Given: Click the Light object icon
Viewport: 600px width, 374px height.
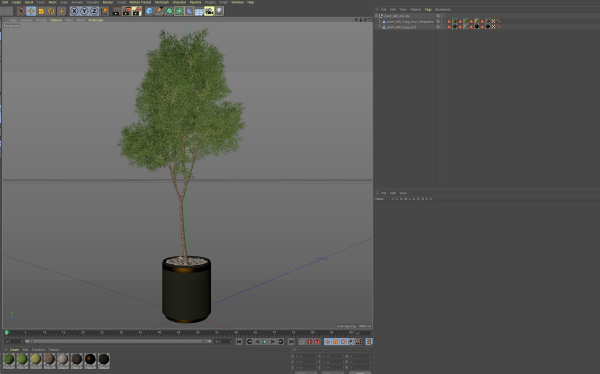Looking at the screenshot, I should [x=219, y=11].
